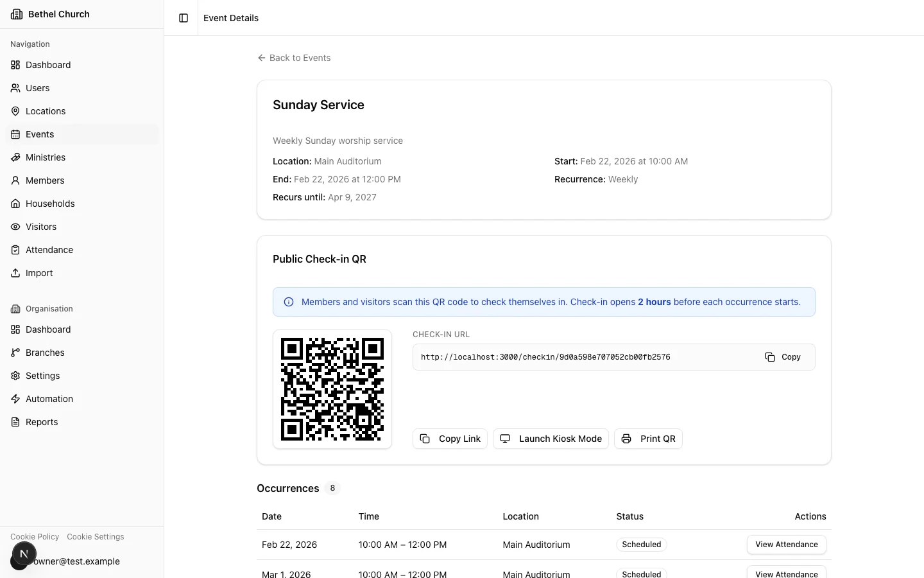Viewport: 924px width, 578px height.
Task: Select Events in the sidebar
Action: [x=82, y=134]
